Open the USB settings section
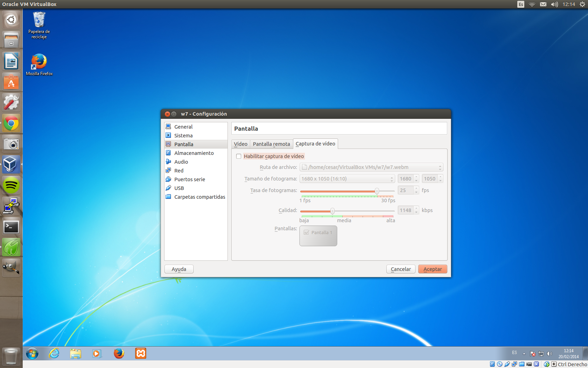Viewport: 588px width, 368px height. tap(179, 188)
